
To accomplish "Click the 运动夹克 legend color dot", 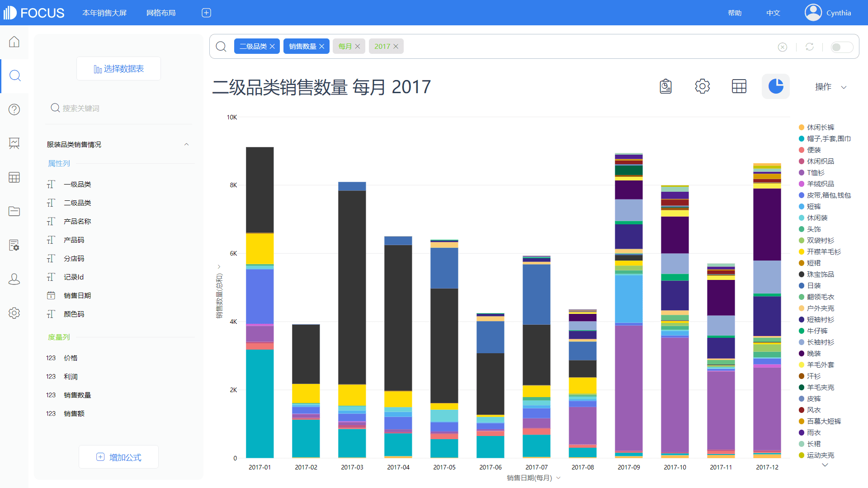I will (802, 455).
